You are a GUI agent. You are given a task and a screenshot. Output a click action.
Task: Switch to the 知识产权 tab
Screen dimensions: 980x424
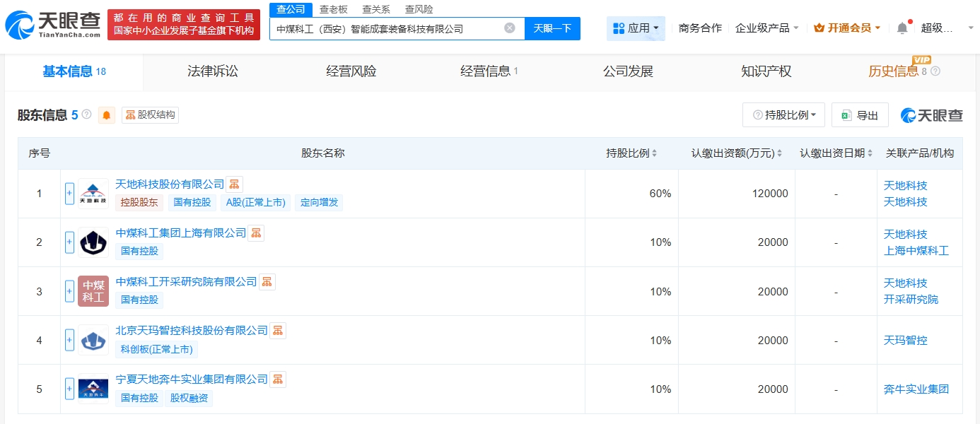pyautogui.click(x=766, y=71)
